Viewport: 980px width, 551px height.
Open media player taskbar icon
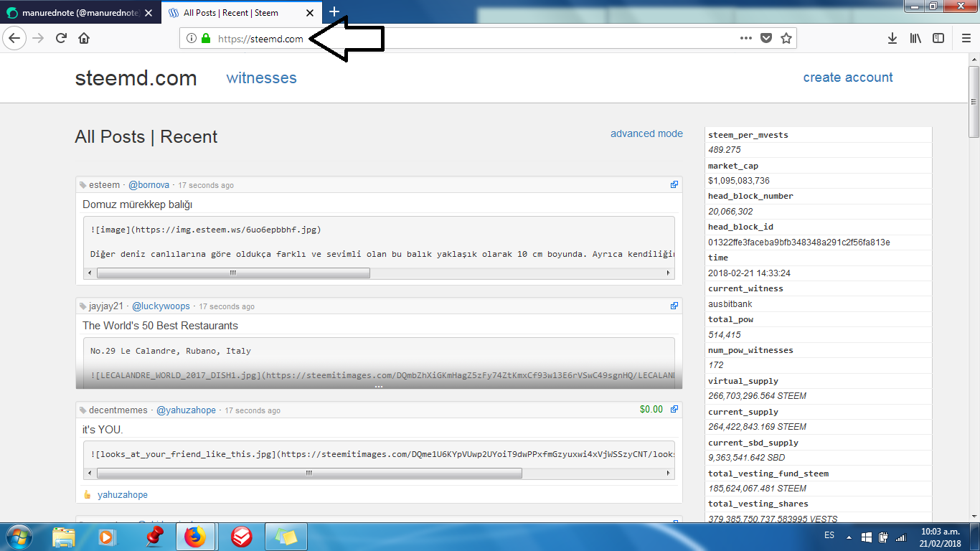[106, 537]
